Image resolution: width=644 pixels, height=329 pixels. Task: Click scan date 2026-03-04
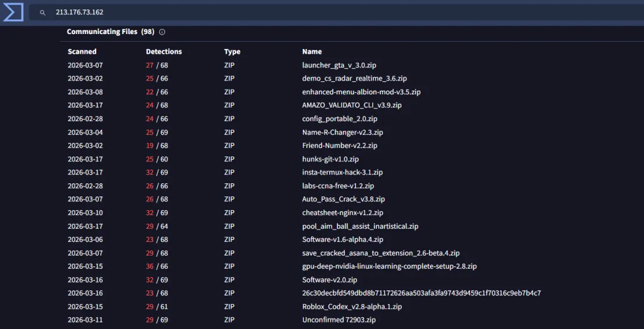click(x=85, y=133)
